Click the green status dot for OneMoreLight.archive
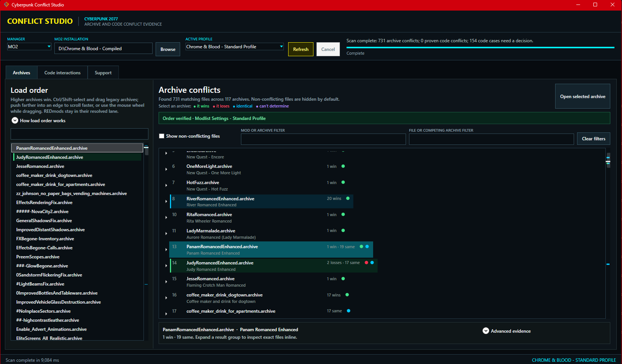This screenshot has width=622, height=364. click(x=343, y=166)
